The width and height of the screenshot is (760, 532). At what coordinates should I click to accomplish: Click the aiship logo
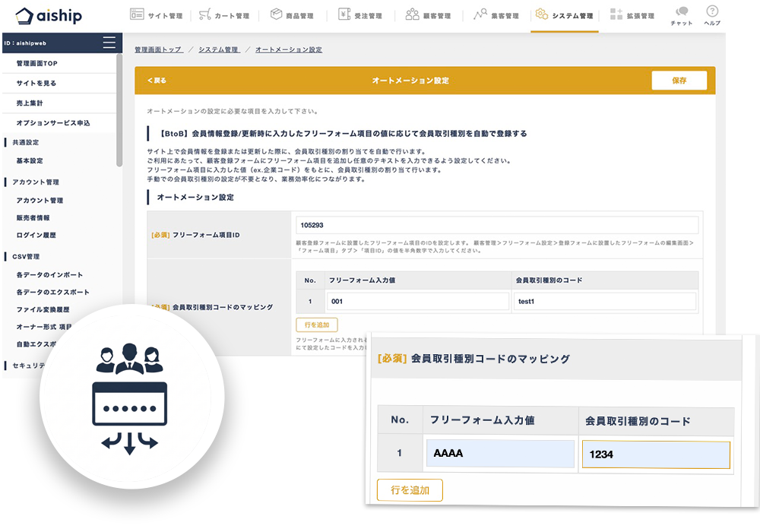49,15
